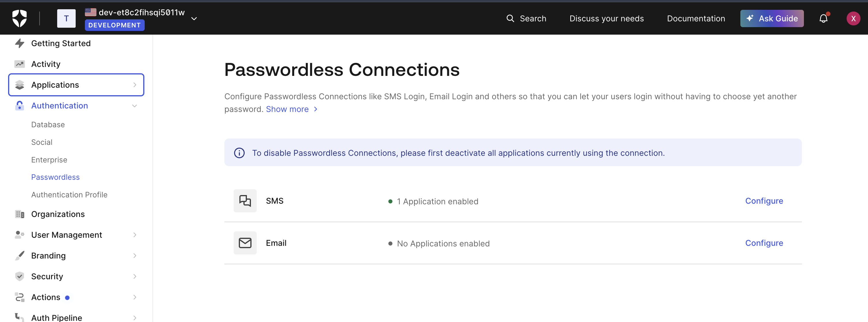Click the Email envelope icon
Viewport: 868px width, 322px height.
tap(245, 243)
